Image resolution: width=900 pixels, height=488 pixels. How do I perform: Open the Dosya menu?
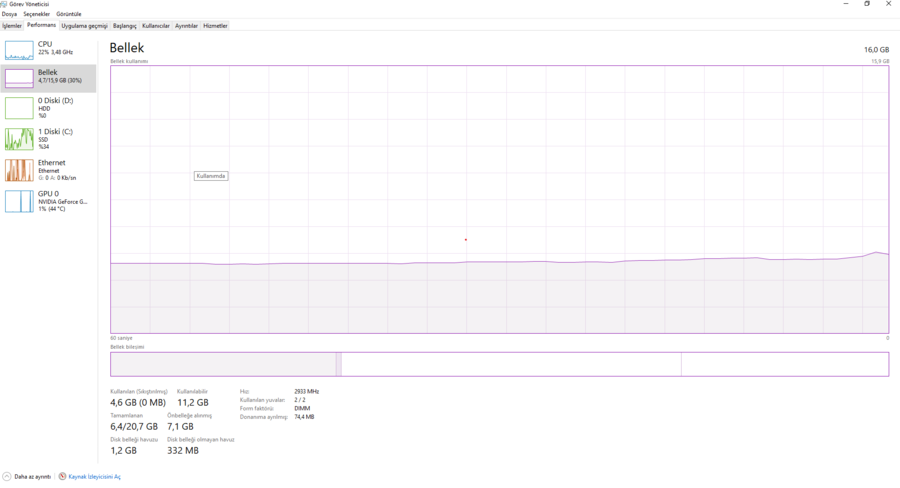(x=9, y=14)
